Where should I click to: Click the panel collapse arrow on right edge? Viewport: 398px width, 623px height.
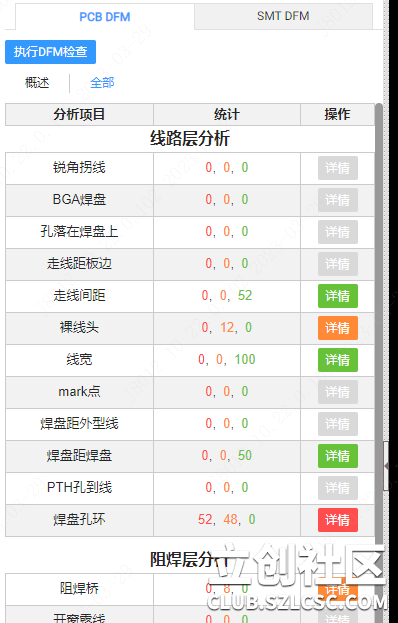coord(386,466)
